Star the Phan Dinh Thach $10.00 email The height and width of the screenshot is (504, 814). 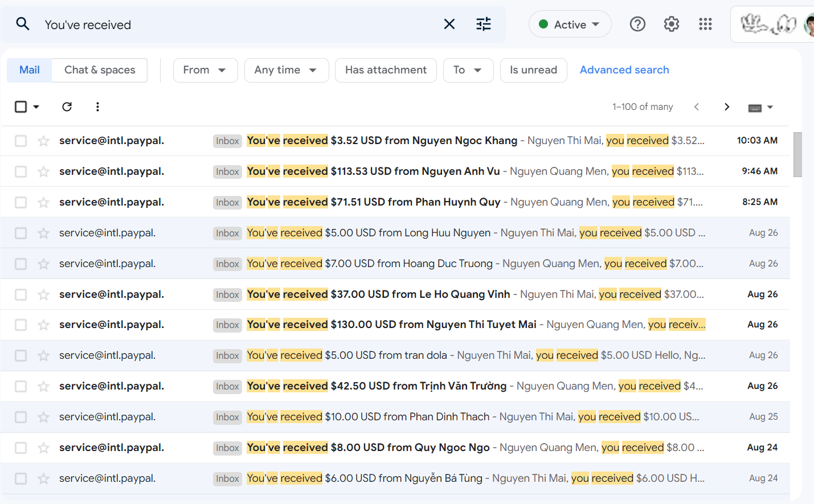(x=43, y=417)
